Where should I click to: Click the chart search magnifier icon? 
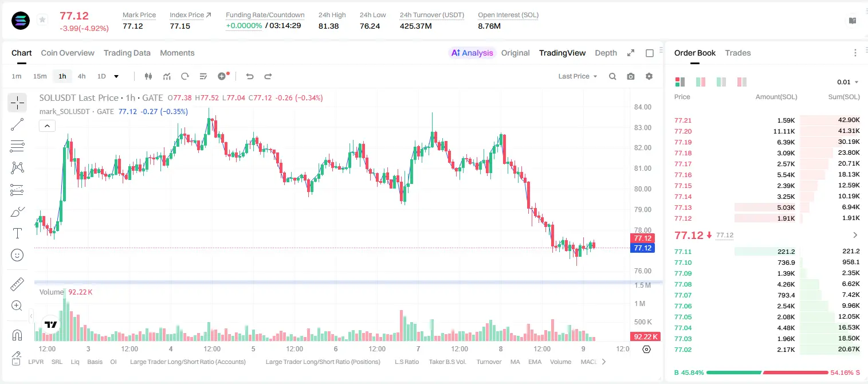coord(612,76)
